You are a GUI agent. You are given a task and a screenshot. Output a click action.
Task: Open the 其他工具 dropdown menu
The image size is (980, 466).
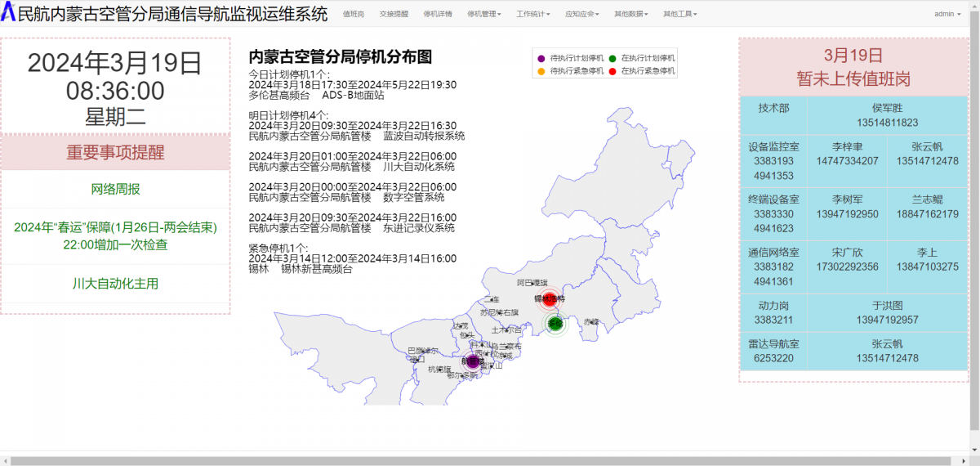[679, 14]
